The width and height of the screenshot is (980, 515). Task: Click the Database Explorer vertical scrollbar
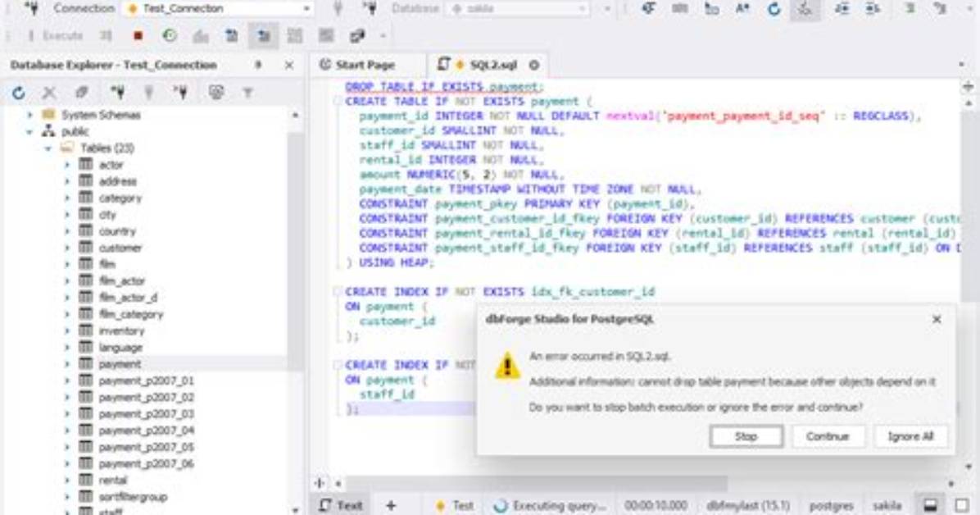pyautogui.click(x=294, y=250)
